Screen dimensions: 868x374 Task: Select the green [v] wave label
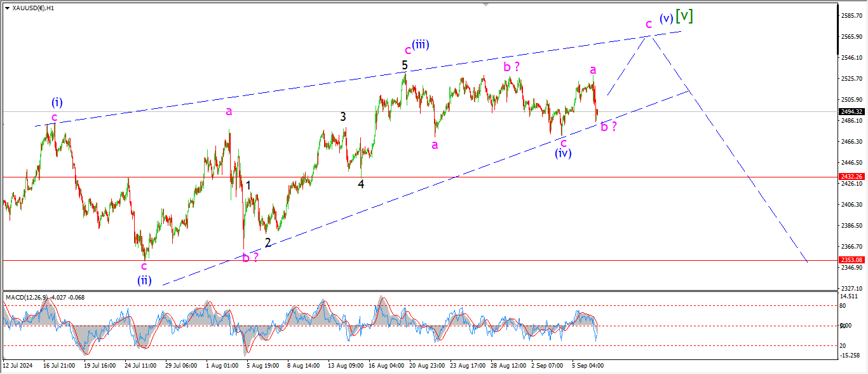tap(684, 16)
